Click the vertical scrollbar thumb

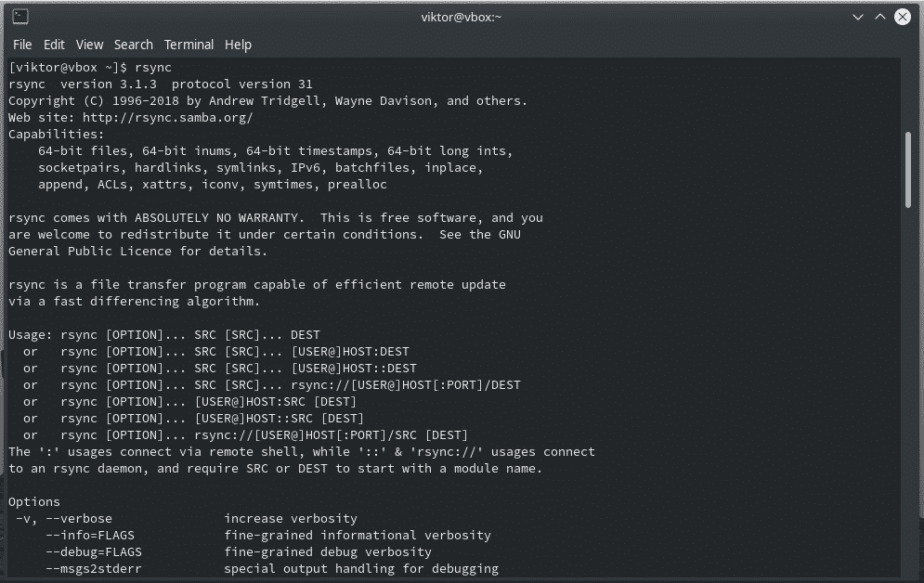click(x=908, y=170)
